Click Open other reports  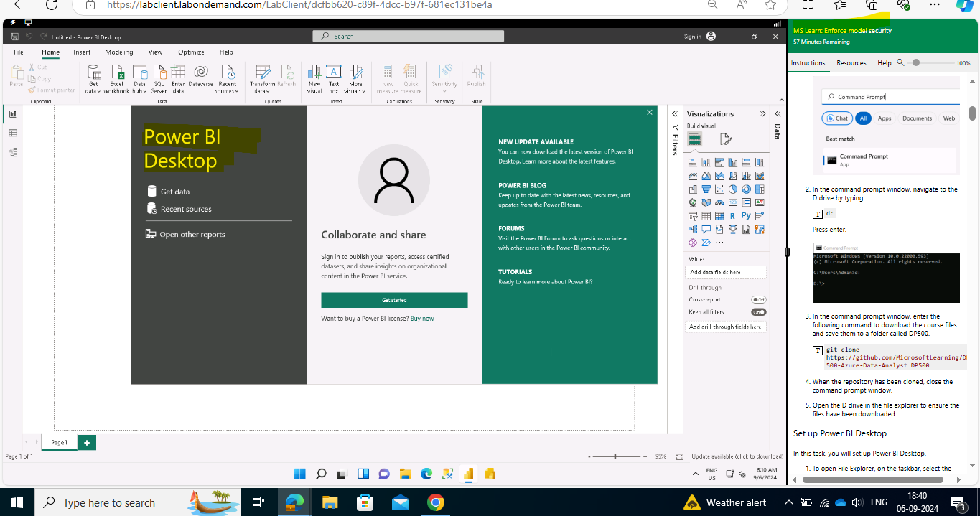[x=185, y=234]
